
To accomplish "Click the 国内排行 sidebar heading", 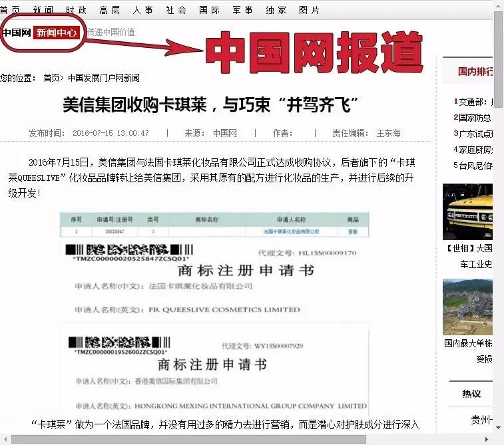I will 475,71.
